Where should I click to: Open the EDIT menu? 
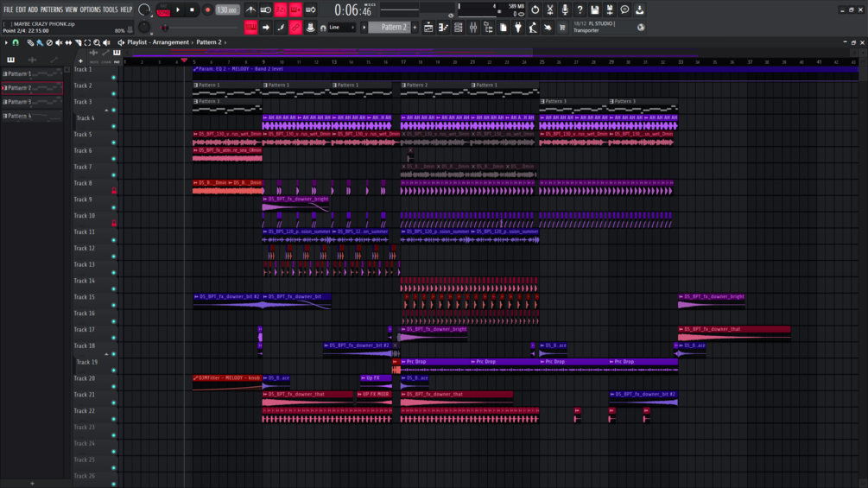(21, 10)
